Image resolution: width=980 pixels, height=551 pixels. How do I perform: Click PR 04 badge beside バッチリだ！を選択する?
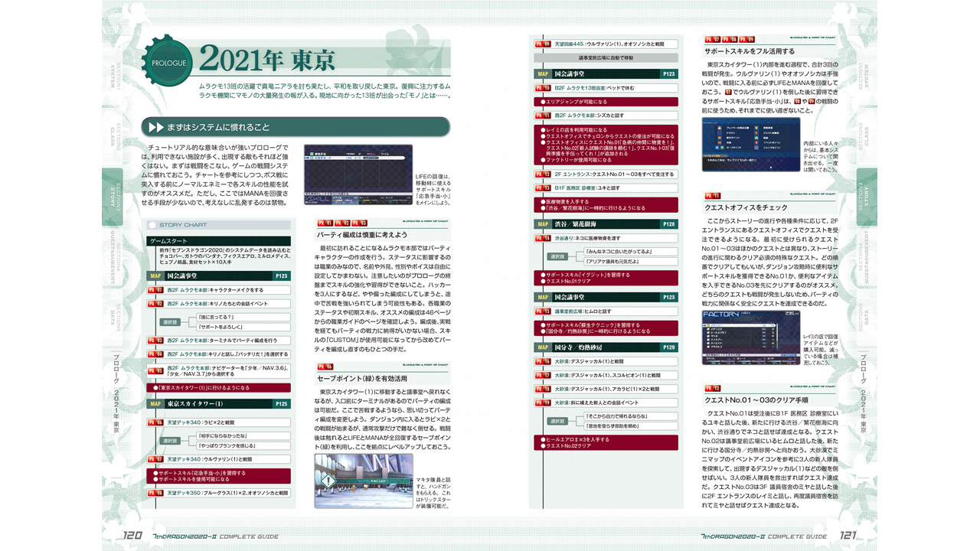tap(154, 354)
